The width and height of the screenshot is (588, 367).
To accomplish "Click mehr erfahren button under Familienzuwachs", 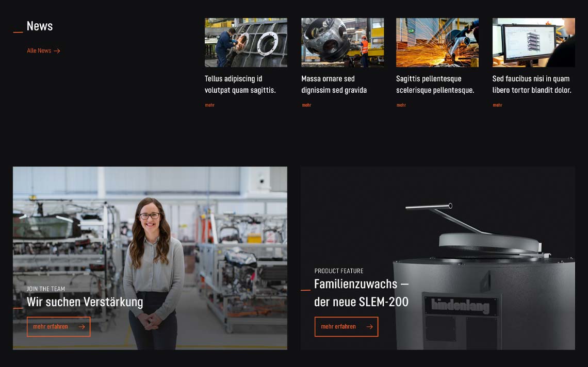I will [x=346, y=326].
